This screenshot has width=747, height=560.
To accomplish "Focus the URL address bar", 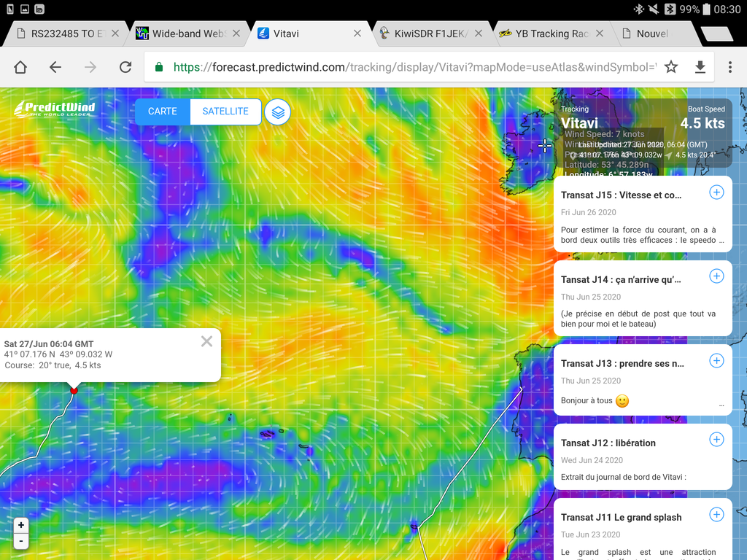I will click(x=414, y=67).
